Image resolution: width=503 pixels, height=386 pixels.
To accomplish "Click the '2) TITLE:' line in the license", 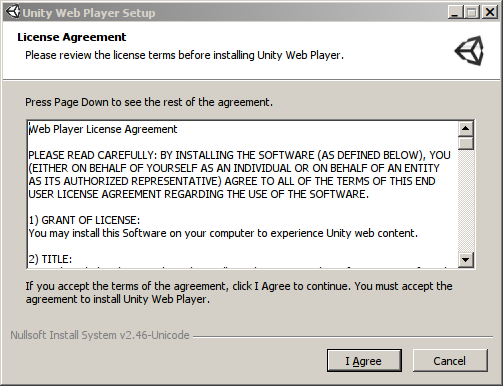I will pyautogui.click(x=50, y=259).
